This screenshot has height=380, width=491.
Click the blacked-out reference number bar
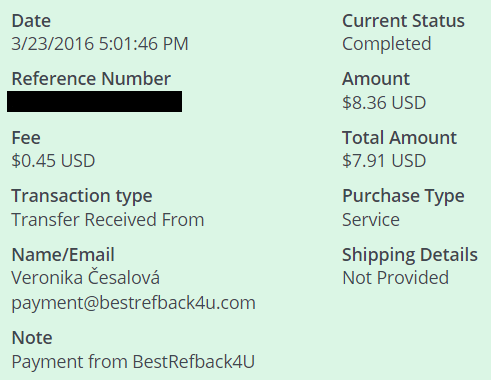[94, 101]
